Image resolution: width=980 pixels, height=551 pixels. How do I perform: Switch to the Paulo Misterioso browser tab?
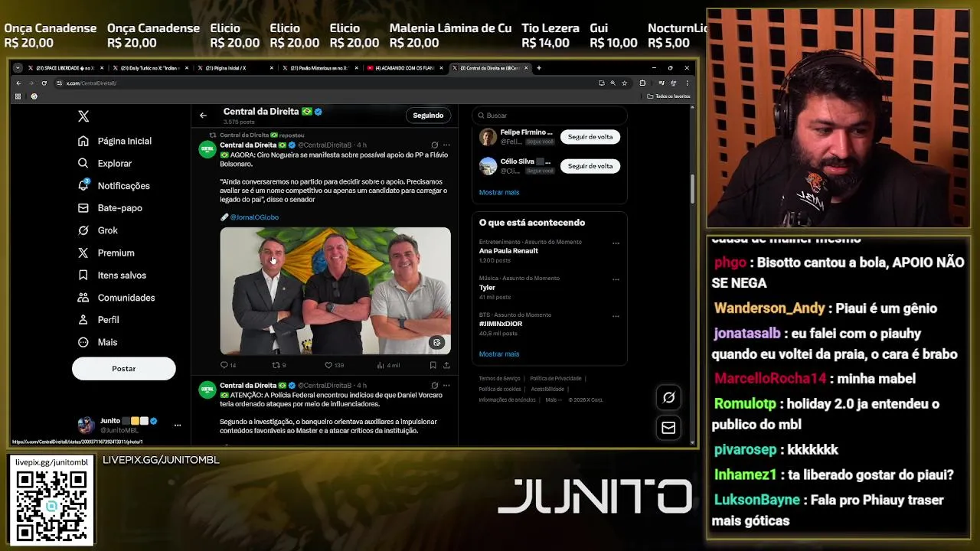click(319, 68)
